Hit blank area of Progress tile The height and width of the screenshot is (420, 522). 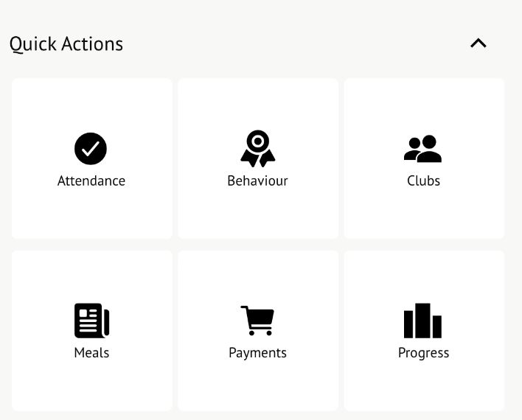coord(423,387)
